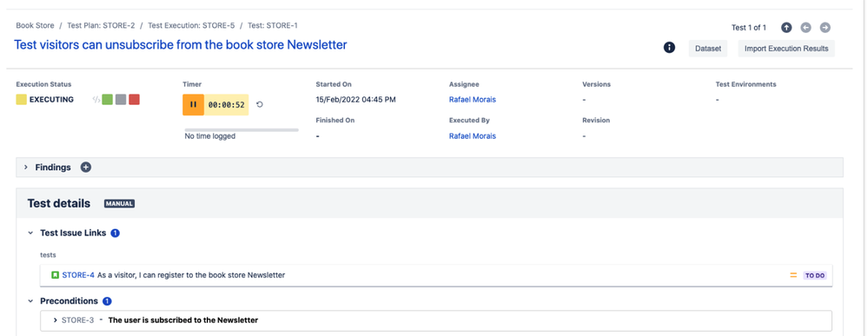Click the Preconditions count badge
This screenshot has width=868, height=336.
pos(108,301)
